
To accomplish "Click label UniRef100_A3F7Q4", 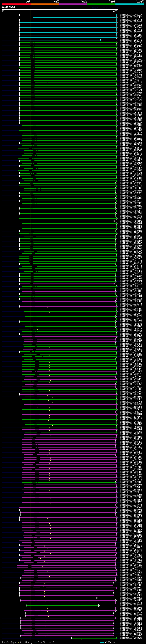I will pos(131,93).
